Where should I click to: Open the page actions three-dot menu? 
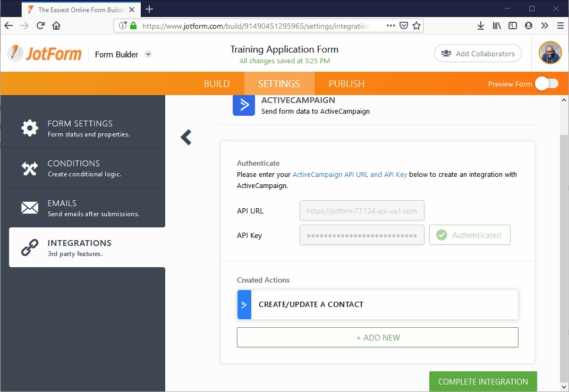pyautogui.click(x=391, y=26)
